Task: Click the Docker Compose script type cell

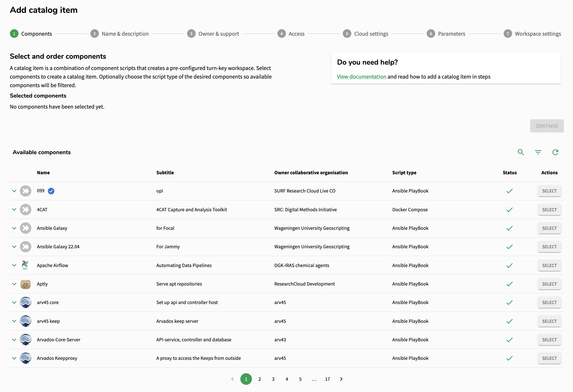Action: [x=410, y=210]
